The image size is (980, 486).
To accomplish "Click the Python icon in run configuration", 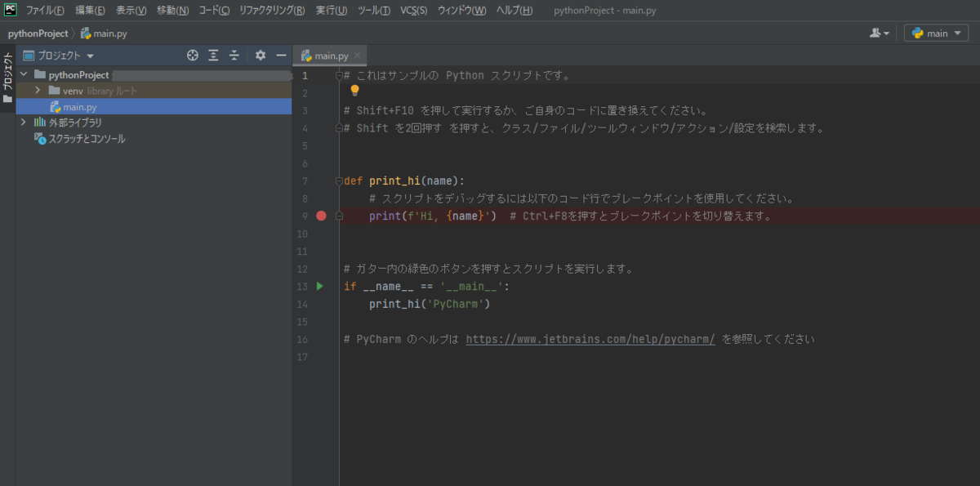I will click(x=918, y=33).
